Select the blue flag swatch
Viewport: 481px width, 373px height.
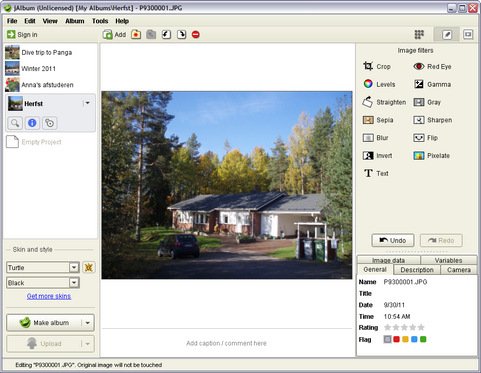(414, 339)
